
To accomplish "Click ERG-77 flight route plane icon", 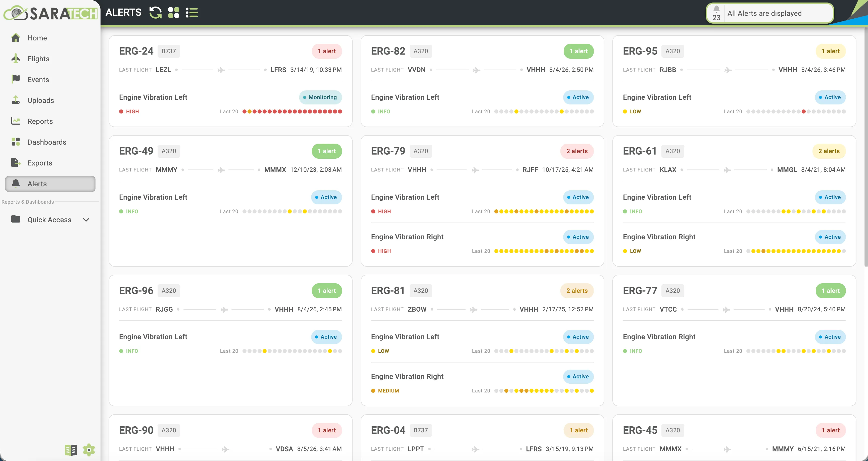I will (726, 309).
